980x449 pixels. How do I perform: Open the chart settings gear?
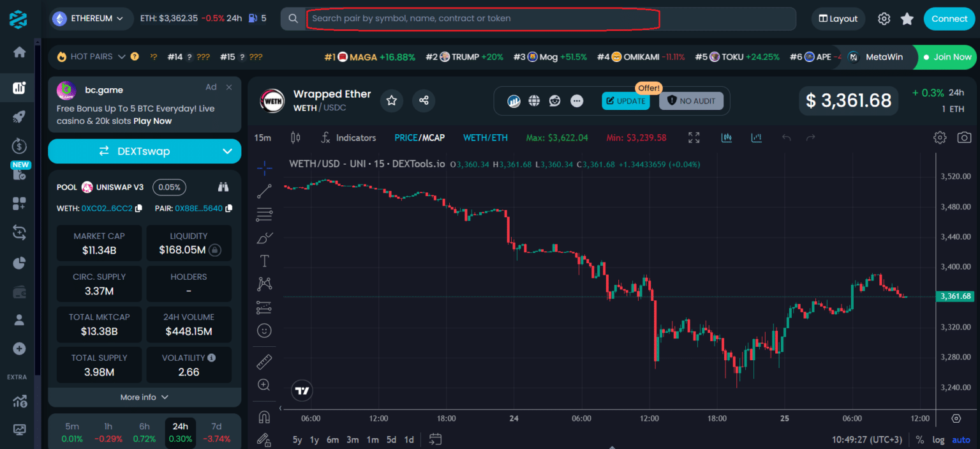click(939, 137)
